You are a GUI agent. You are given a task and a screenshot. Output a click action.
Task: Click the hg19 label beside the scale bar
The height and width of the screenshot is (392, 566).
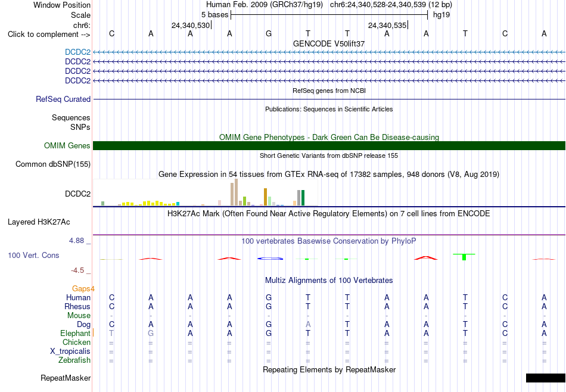pos(441,15)
